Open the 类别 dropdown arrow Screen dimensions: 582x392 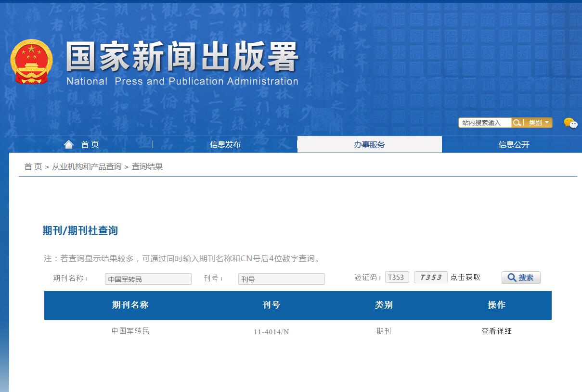pyautogui.click(x=548, y=123)
